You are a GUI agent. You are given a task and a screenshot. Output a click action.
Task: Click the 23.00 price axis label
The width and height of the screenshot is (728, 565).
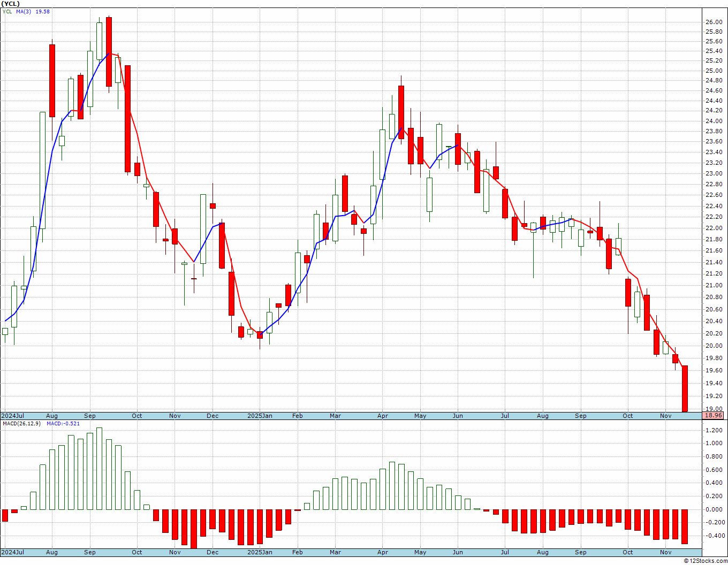coord(714,174)
